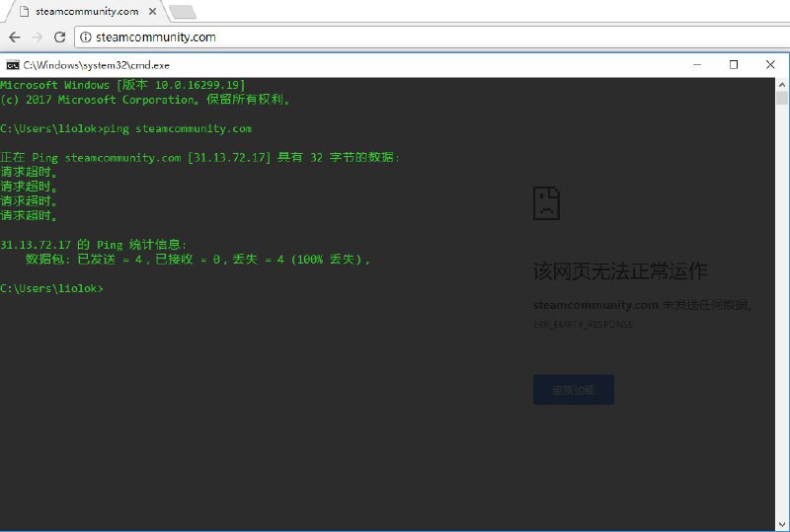Click the cmd.exe title bar text
The height and width of the screenshot is (532, 790).
point(96,65)
